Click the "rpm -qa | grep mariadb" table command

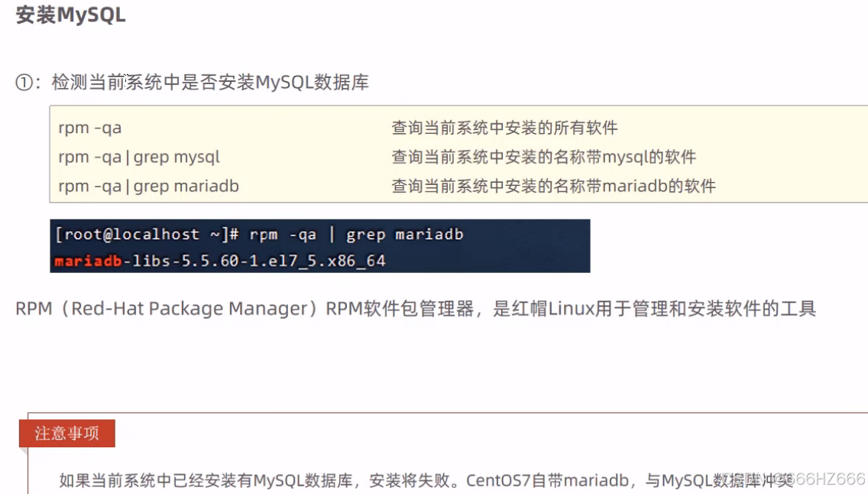[x=148, y=186]
